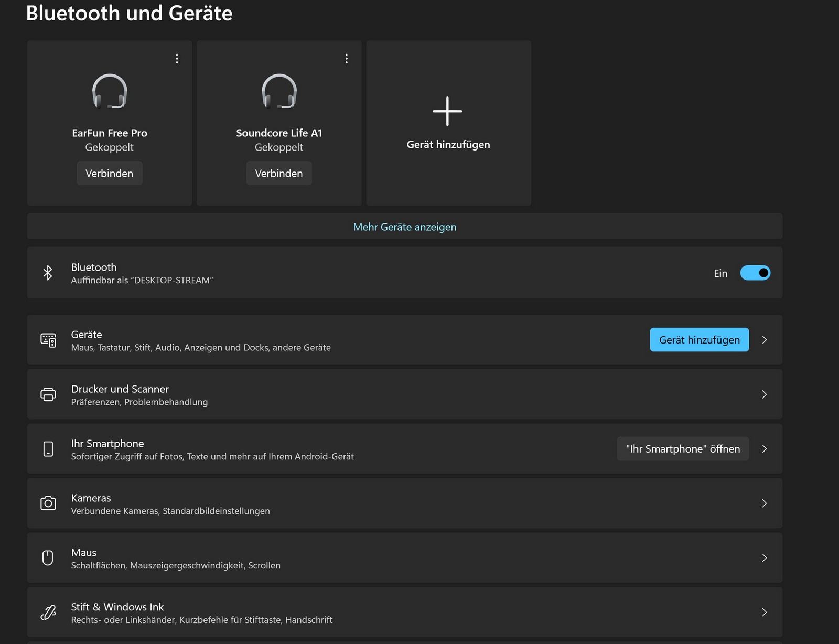839x644 pixels.
Task: Open Drucker und Scanner title
Action: point(120,389)
